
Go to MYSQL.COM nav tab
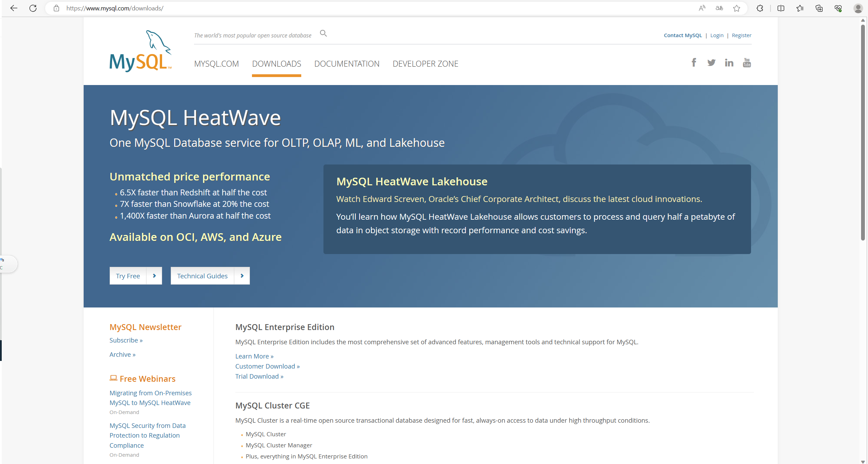217,64
